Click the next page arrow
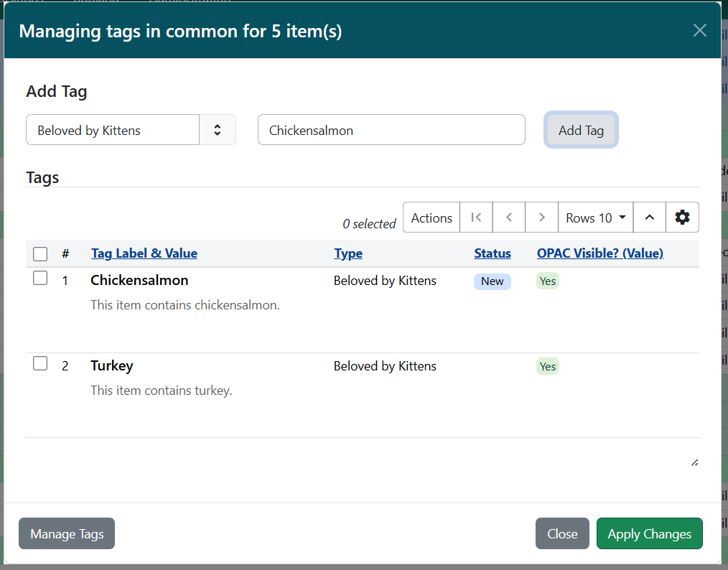The image size is (728, 570). [x=541, y=217]
